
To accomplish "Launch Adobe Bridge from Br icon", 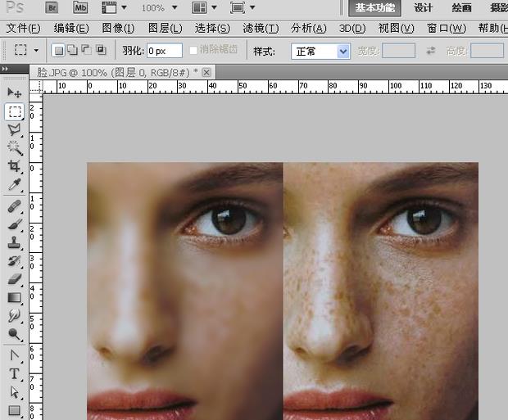I will [52, 7].
